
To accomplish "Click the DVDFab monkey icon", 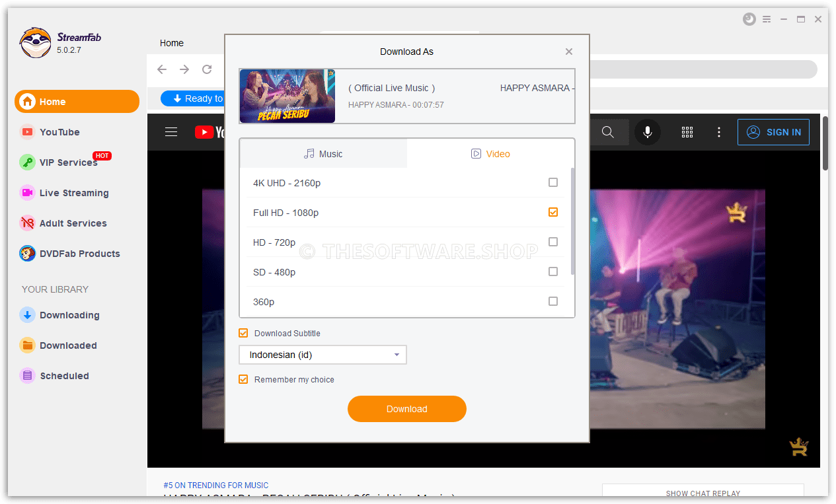I will point(27,254).
